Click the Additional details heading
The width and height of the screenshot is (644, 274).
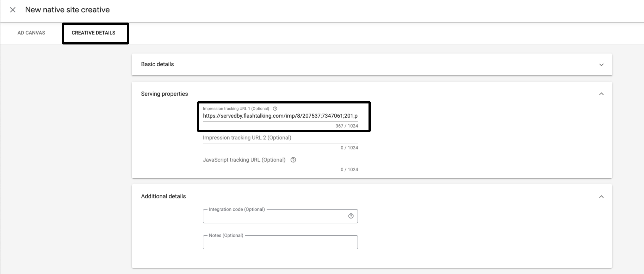pos(163,196)
